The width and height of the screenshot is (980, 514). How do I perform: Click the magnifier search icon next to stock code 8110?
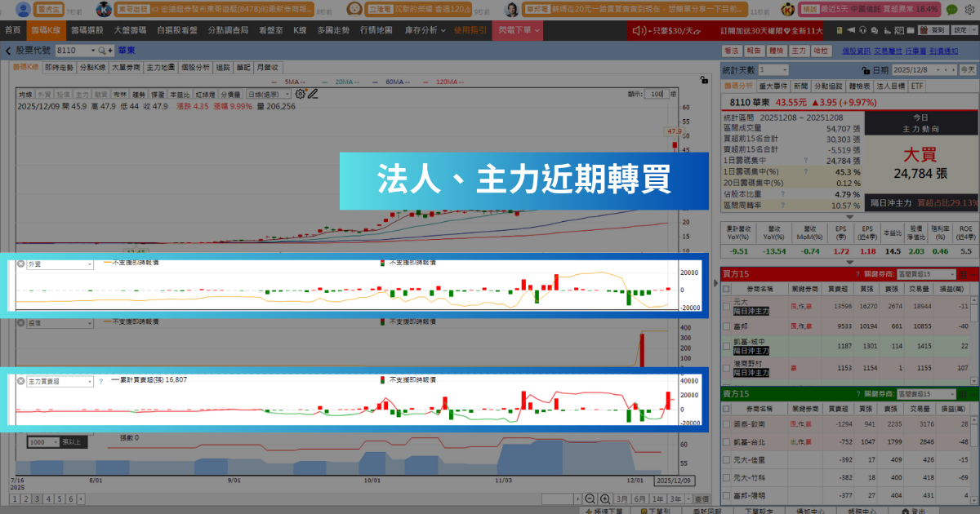pyautogui.click(x=100, y=51)
